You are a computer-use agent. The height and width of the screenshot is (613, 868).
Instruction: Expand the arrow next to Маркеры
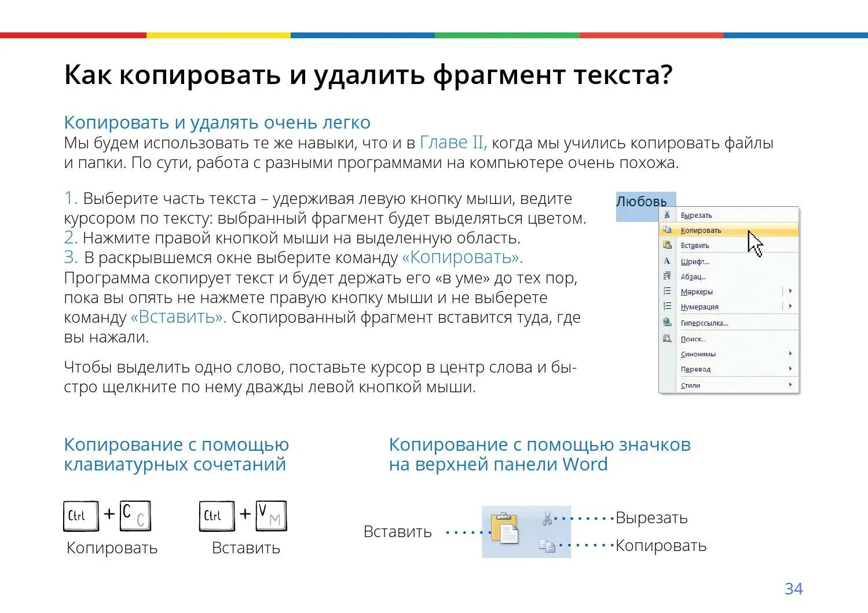790,291
